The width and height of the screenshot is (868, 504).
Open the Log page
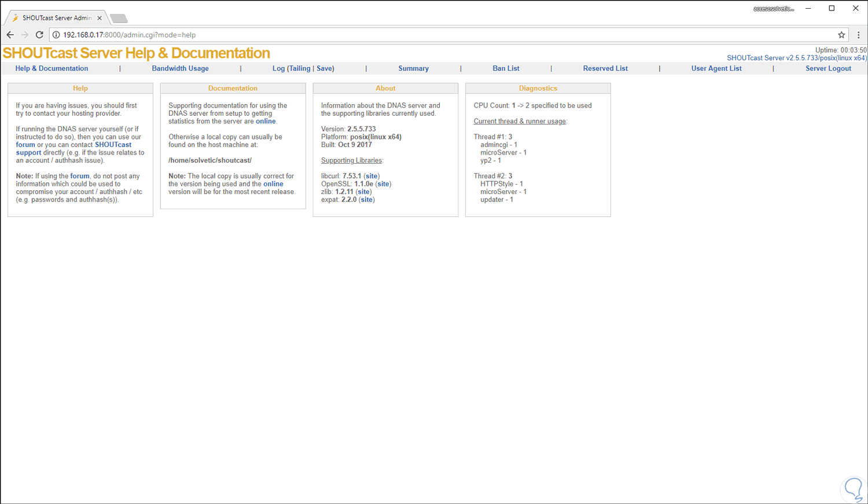[278, 68]
